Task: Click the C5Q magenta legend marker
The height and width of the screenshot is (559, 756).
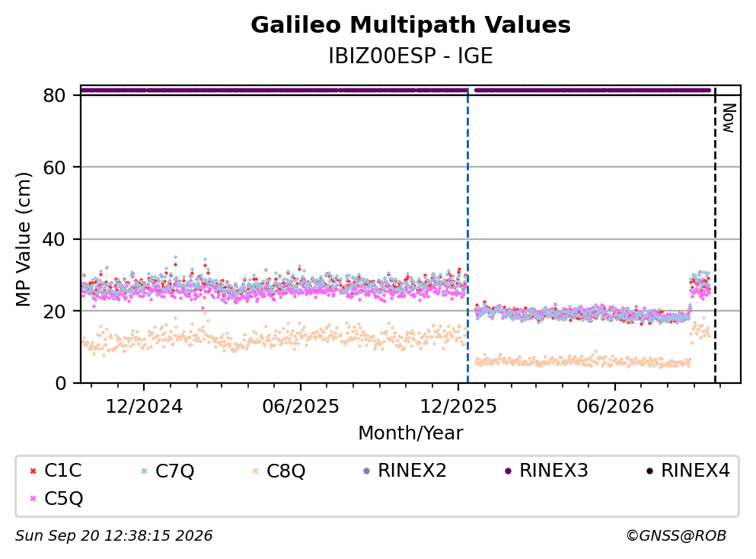Action: [x=33, y=499]
